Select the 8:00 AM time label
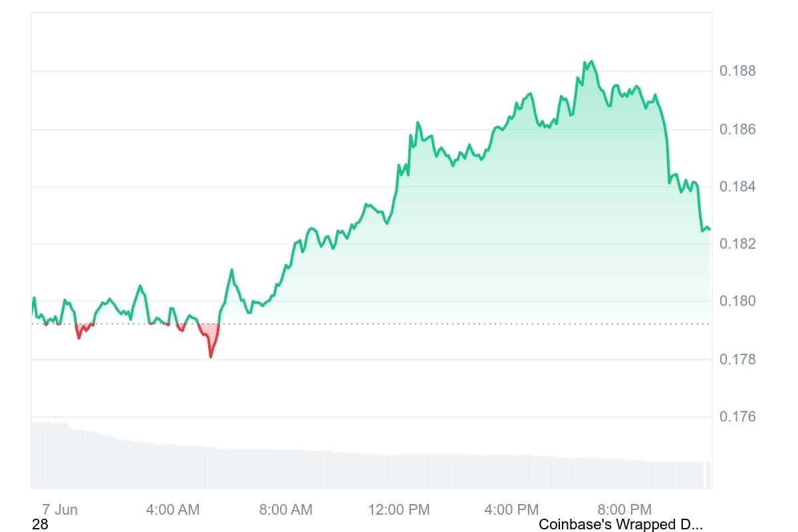The height and width of the screenshot is (532, 798). click(286, 510)
